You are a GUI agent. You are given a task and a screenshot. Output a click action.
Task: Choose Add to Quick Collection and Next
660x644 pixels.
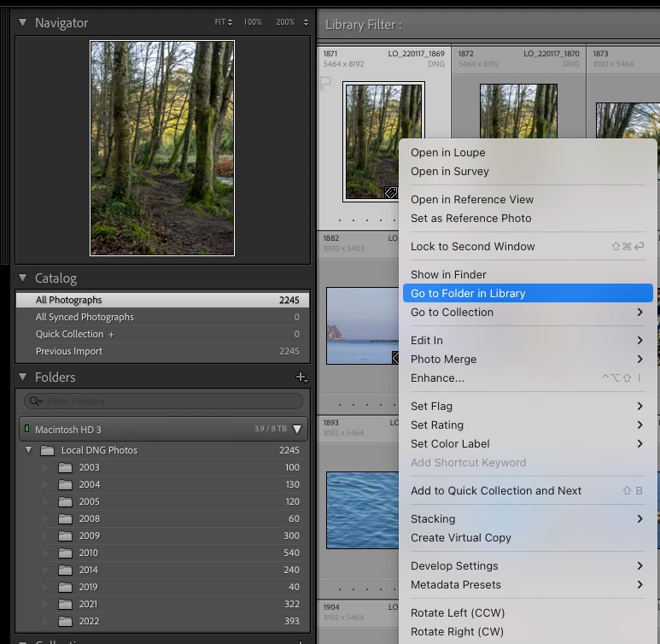tap(528, 490)
